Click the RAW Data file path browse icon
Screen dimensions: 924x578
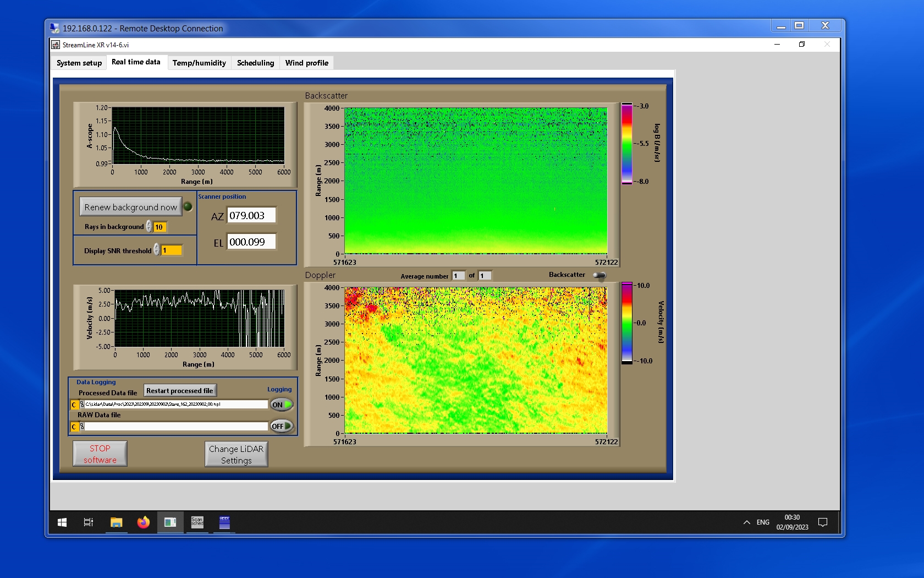82,427
